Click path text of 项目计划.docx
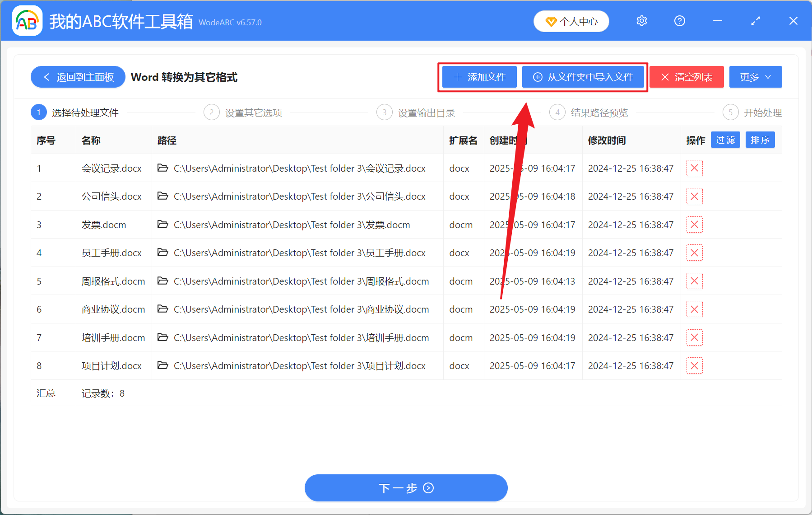Image resolution: width=812 pixels, height=515 pixels. (300, 366)
